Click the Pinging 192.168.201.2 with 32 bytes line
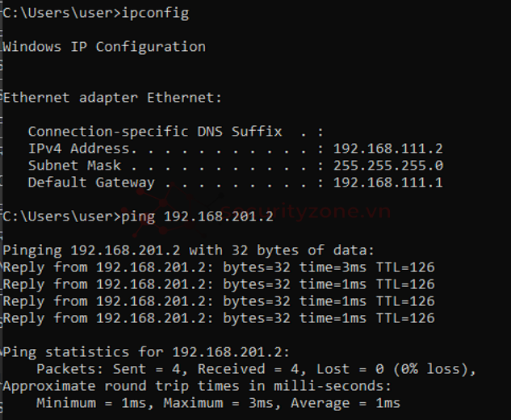This screenshot has height=420, width=511. (189, 250)
